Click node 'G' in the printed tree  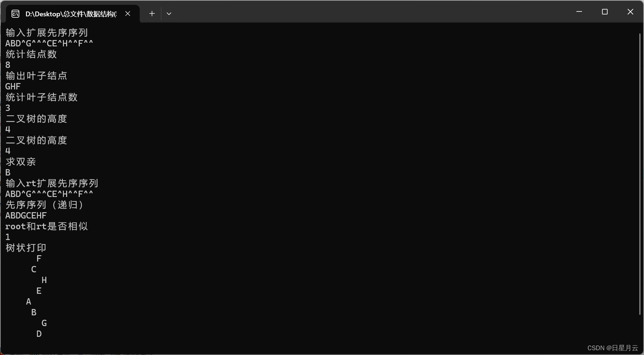point(44,323)
